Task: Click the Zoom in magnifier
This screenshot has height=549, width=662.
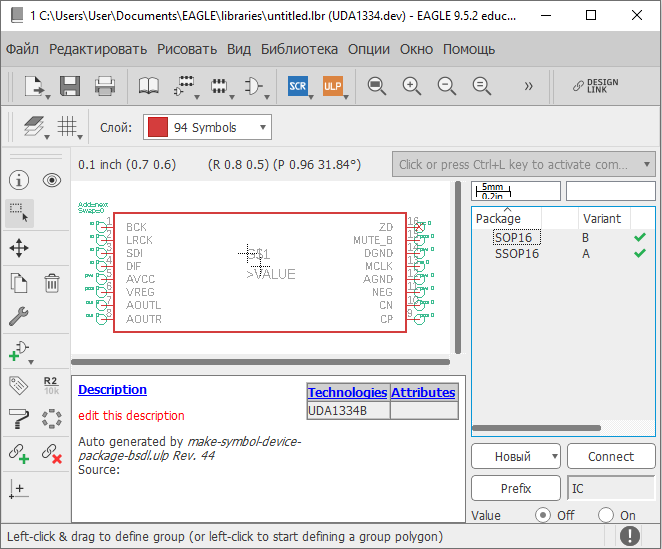Action: (411, 86)
